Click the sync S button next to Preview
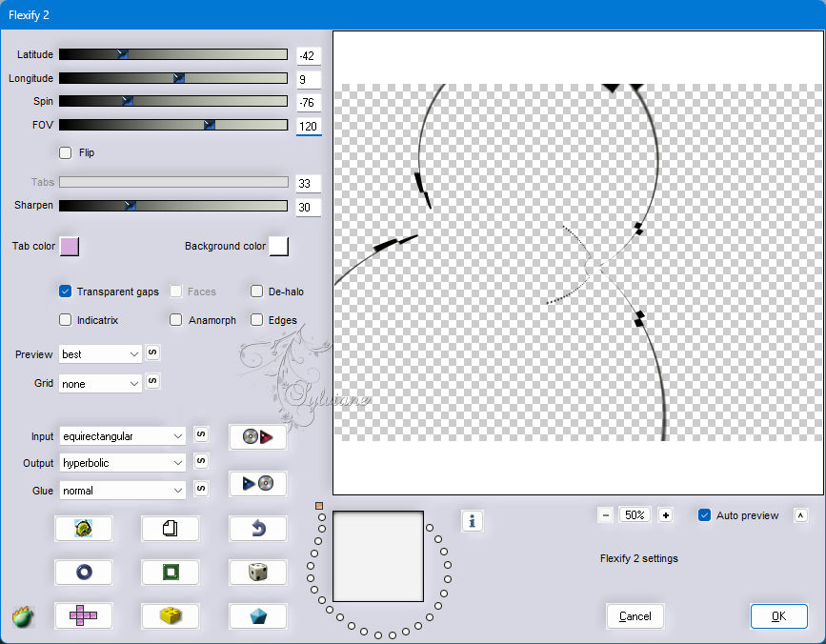The height and width of the screenshot is (644, 826). pos(152,352)
